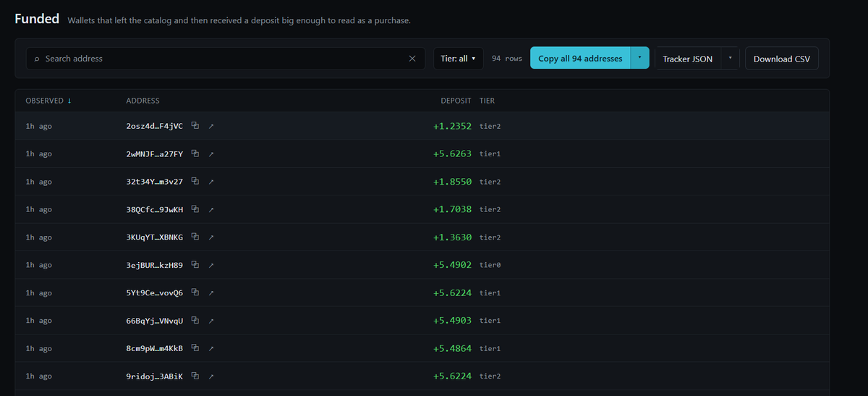
Task: Clear the search field with the X icon
Action: (412, 59)
